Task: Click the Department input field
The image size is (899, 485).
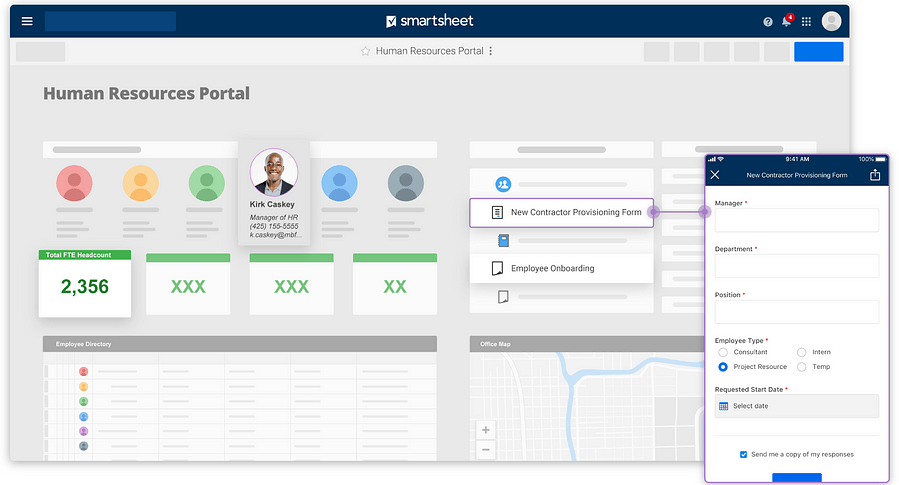Action: (796, 266)
